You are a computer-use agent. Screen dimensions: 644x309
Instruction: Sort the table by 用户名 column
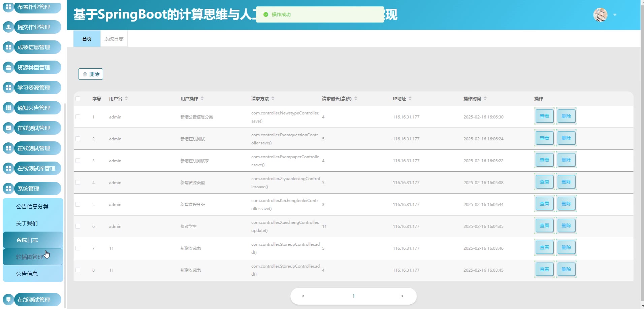pos(126,99)
